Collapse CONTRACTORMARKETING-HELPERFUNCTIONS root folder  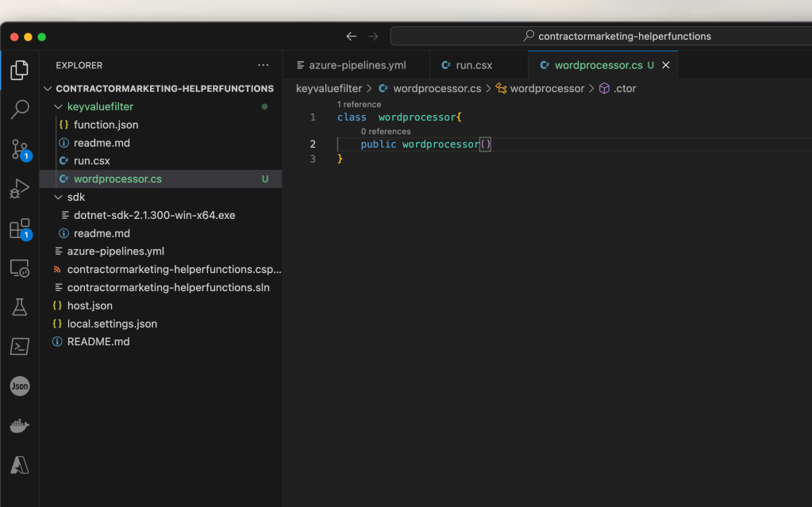pyautogui.click(x=160, y=89)
